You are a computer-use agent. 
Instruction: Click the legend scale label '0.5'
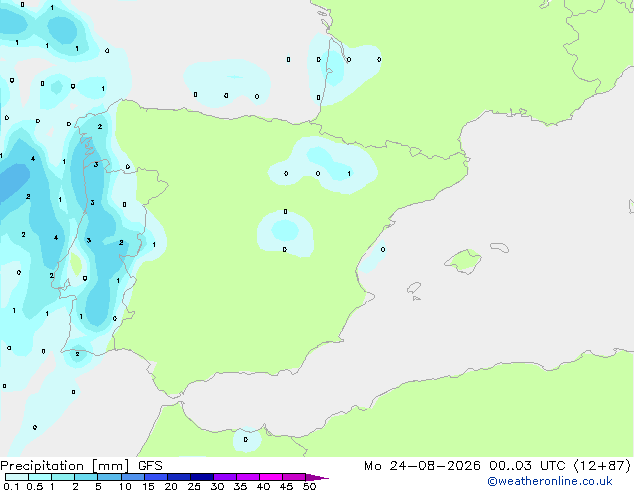(34, 486)
